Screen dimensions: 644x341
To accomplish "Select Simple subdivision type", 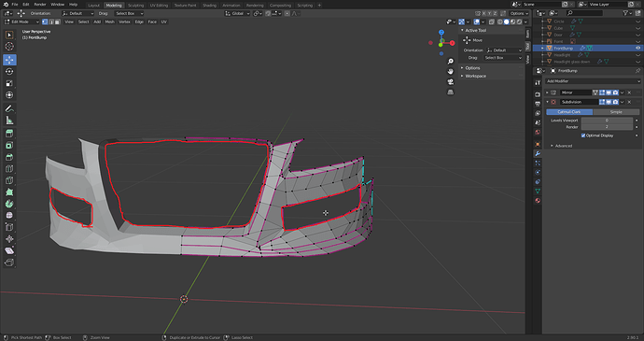I will click(616, 112).
